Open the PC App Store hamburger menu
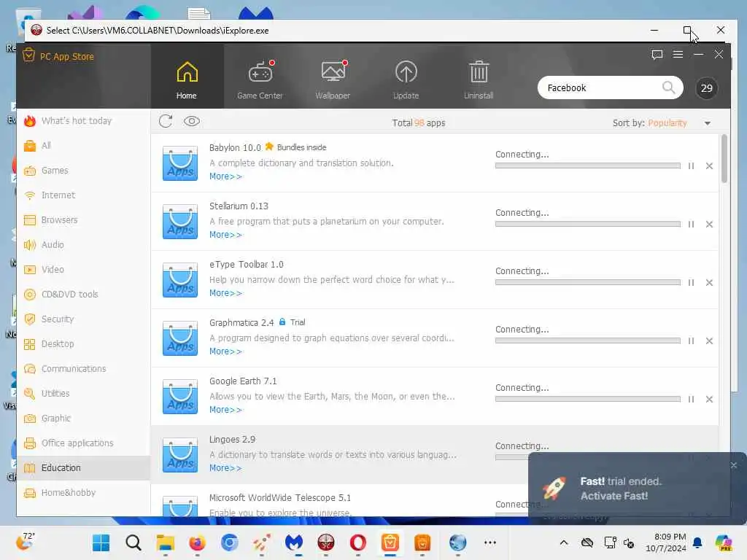Image resolution: width=747 pixels, height=560 pixels. tap(678, 55)
